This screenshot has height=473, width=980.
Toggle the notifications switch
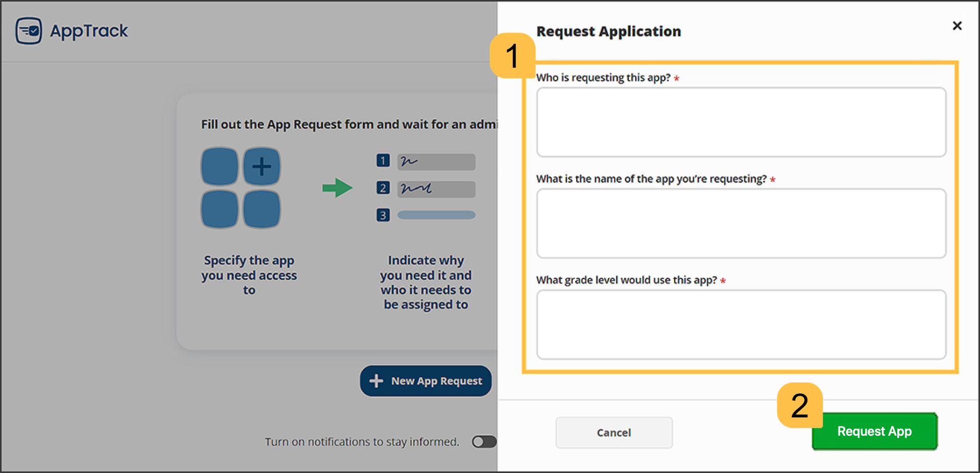[x=483, y=441]
